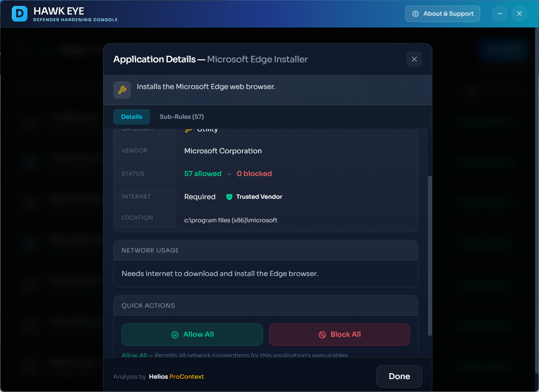Select the Microsoft Corporation vendor value
Viewport: 539px width, 392px height.
pyautogui.click(x=223, y=151)
